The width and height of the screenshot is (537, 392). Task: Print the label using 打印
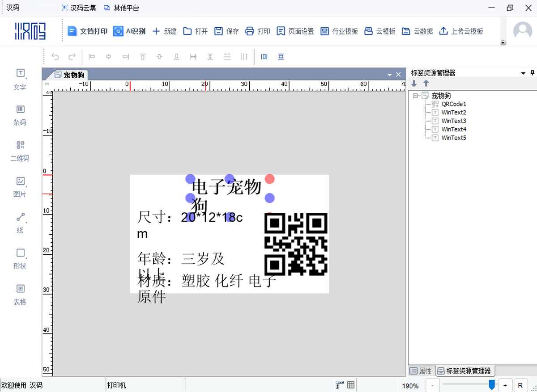(258, 31)
